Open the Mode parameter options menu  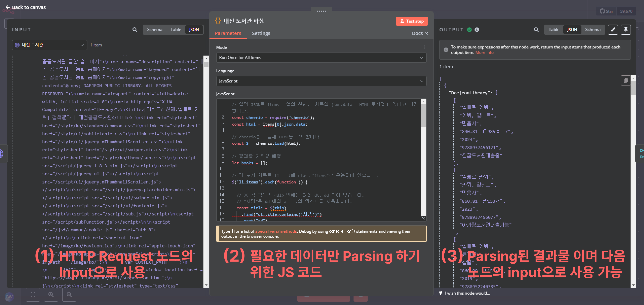[425, 47]
